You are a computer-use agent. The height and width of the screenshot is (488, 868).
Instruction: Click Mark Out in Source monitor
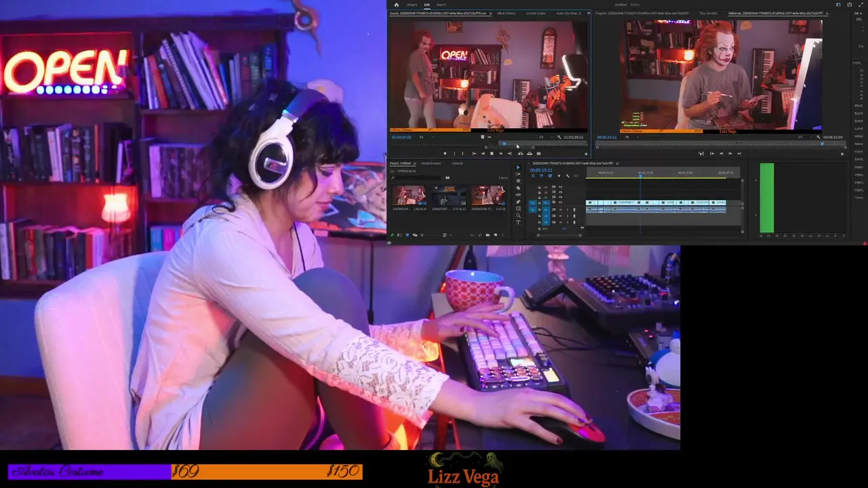pyautogui.click(x=462, y=154)
